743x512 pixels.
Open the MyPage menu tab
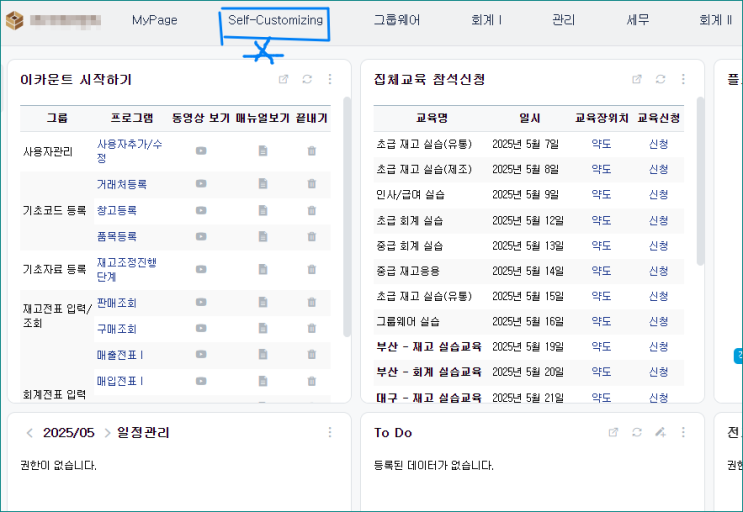click(x=154, y=20)
